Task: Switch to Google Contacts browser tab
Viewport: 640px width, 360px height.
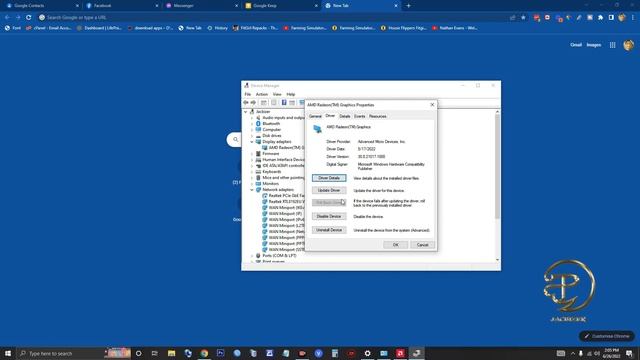Action: pyautogui.click(x=41, y=6)
